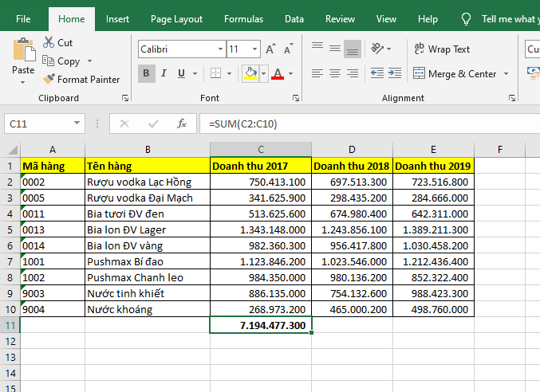
Task: Toggle Bold formatting
Action: click(x=147, y=74)
